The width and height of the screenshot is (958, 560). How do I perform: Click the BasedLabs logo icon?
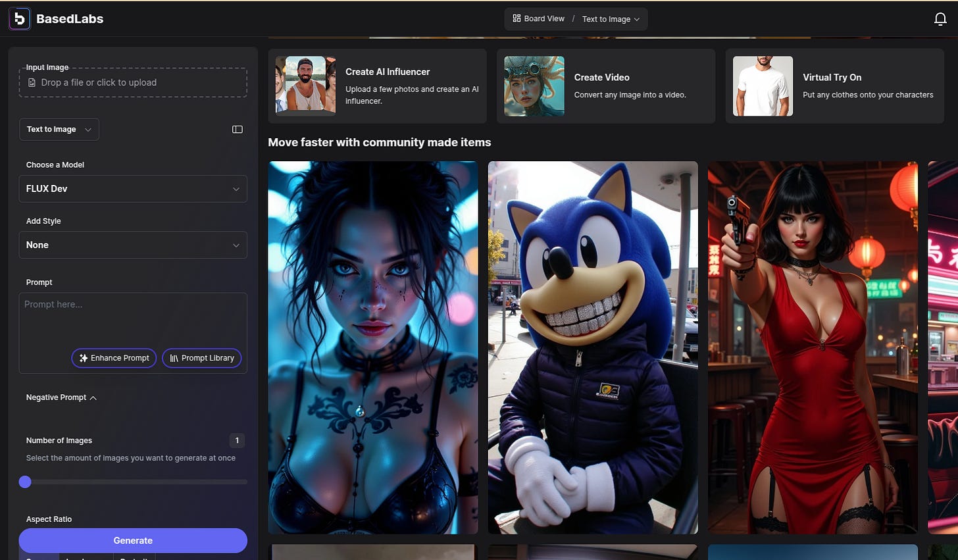click(x=20, y=18)
